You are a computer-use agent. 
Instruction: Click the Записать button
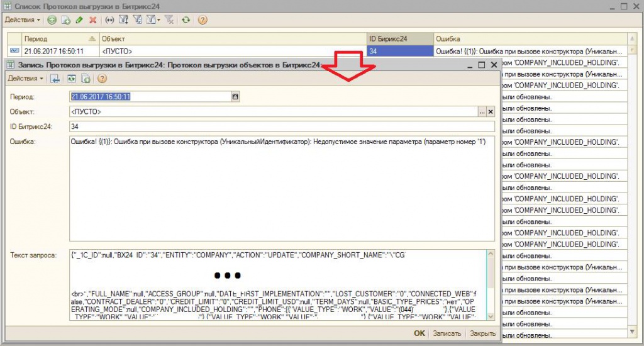coord(447,333)
